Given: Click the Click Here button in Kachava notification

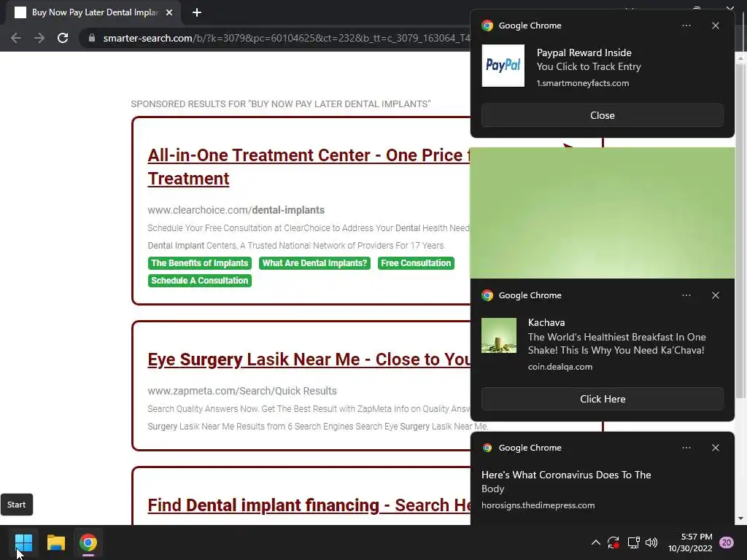Looking at the screenshot, I should tap(602, 399).
